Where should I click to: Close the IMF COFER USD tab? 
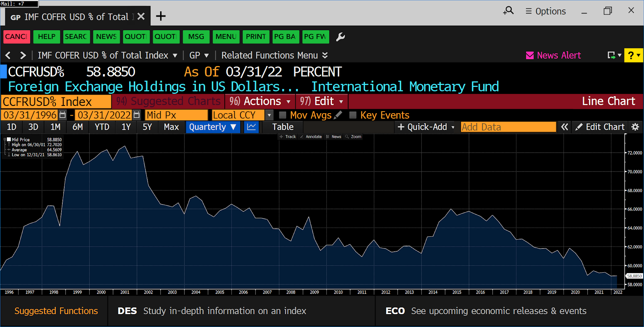point(141,17)
